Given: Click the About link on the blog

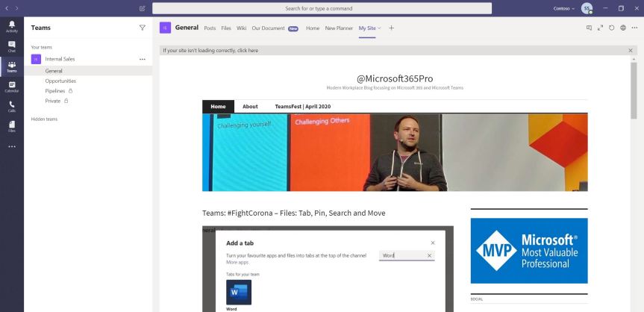Looking at the screenshot, I should coord(250,107).
